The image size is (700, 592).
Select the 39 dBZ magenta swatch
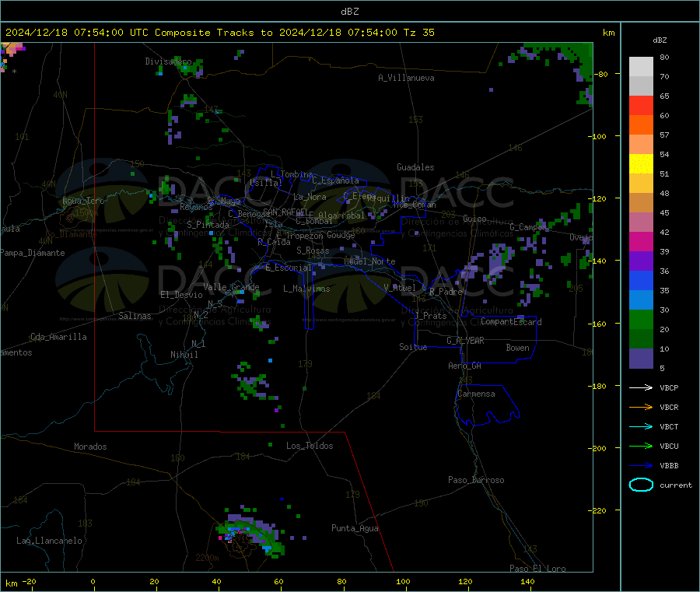pyautogui.click(x=641, y=241)
